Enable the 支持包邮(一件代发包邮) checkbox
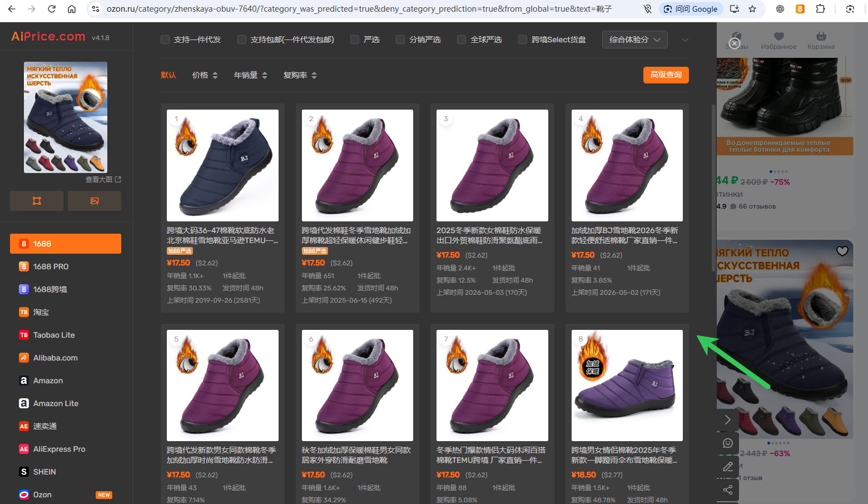Image resolution: width=868 pixels, height=504 pixels. (242, 39)
